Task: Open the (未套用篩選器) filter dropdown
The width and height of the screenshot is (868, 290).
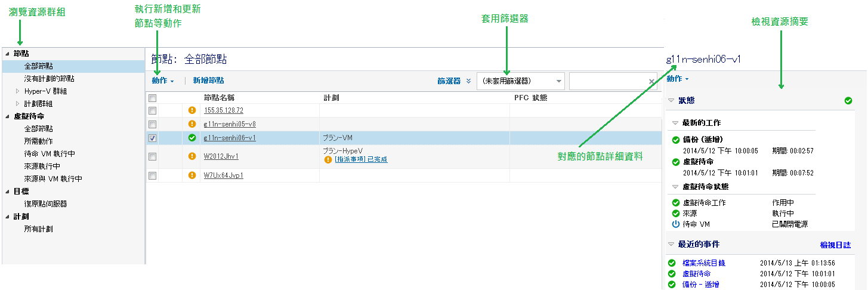Action: coord(520,81)
